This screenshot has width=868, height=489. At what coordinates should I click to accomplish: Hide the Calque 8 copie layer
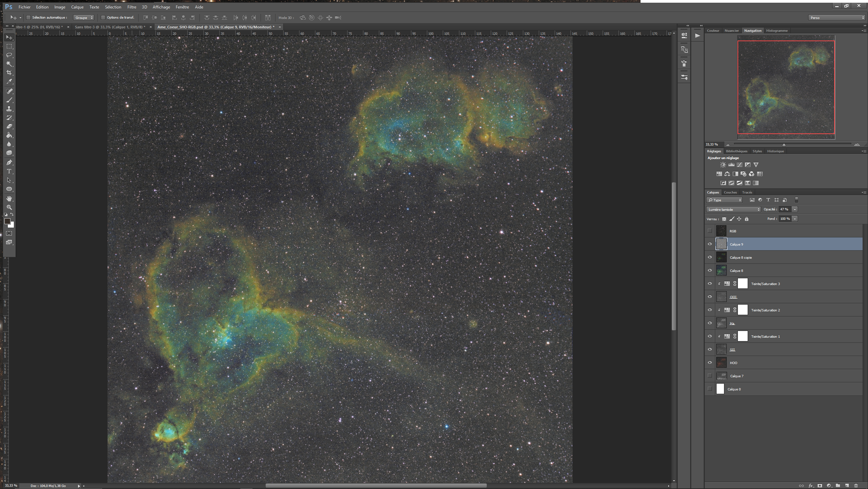(710, 257)
